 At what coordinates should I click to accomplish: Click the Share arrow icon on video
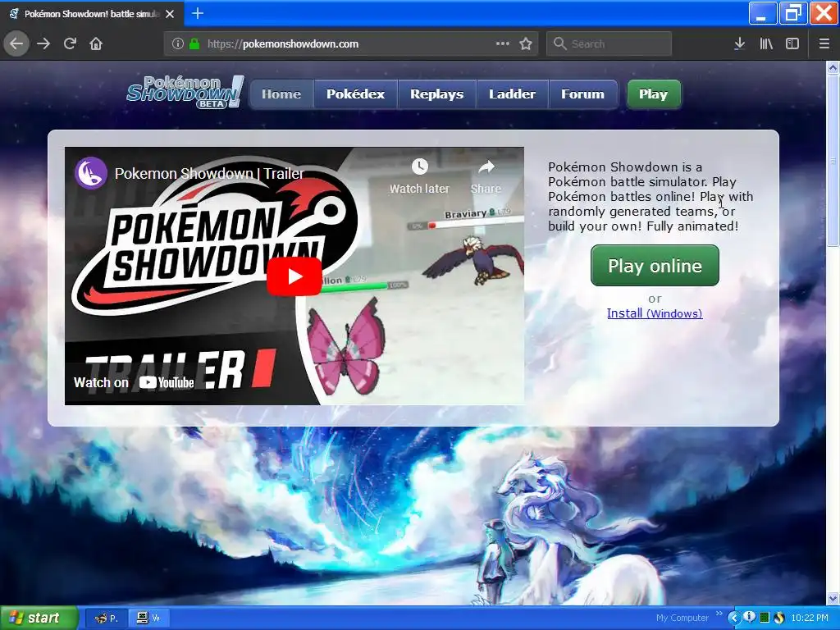pyautogui.click(x=486, y=167)
